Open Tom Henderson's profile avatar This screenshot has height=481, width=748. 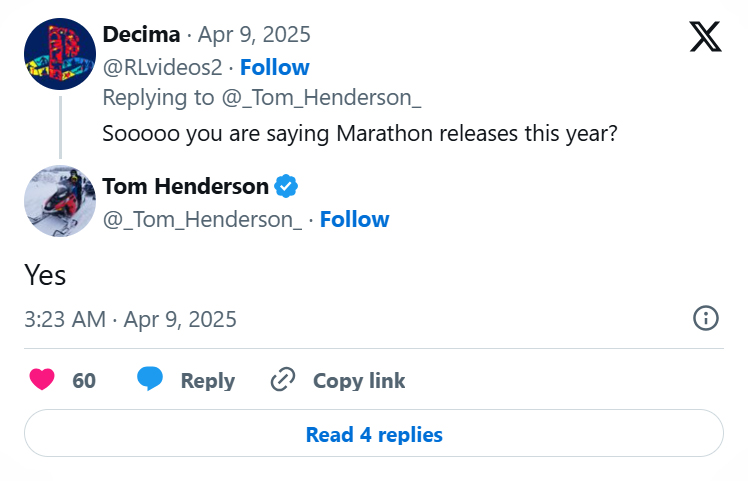pos(60,201)
